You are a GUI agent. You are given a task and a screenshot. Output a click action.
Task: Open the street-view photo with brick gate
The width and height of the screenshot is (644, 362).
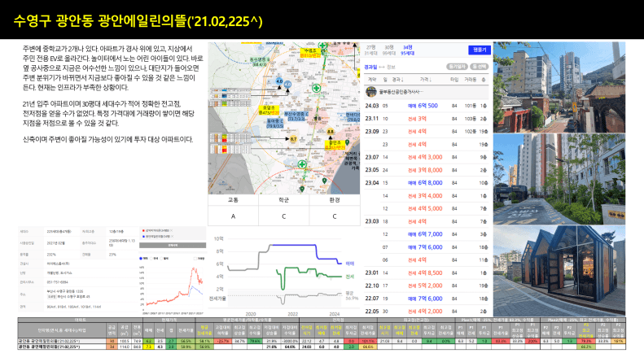pos(559,87)
